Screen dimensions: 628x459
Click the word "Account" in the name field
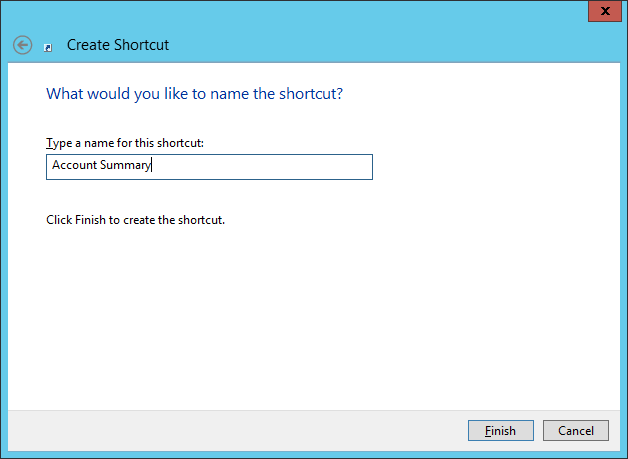[74, 166]
